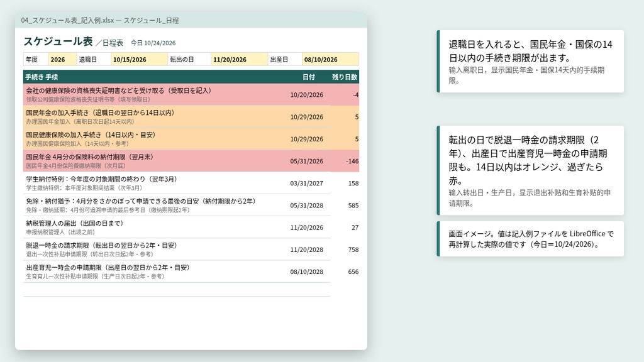Image resolution: width=644 pixels, height=362 pixels.
Task: Click the 年度 value 2026 field
Action: point(62,60)
